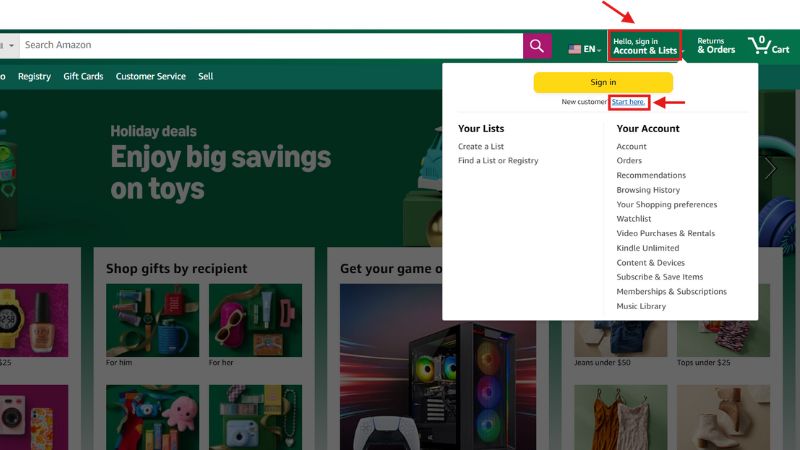800x450 pixels.
Task: Click the instant camera gift thumbnail
Action: click(256, 417)
